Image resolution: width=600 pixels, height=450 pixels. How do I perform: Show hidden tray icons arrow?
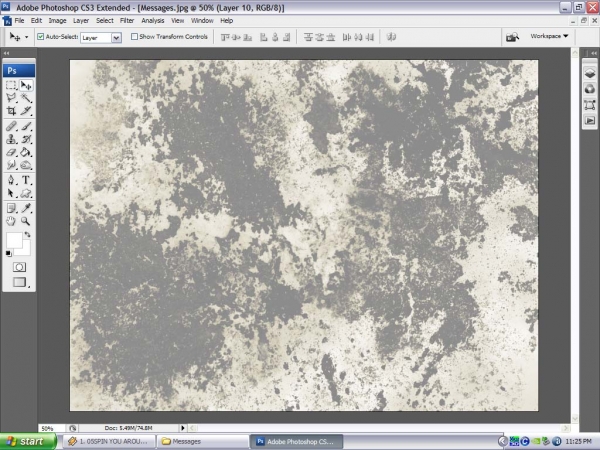[503, 442]
